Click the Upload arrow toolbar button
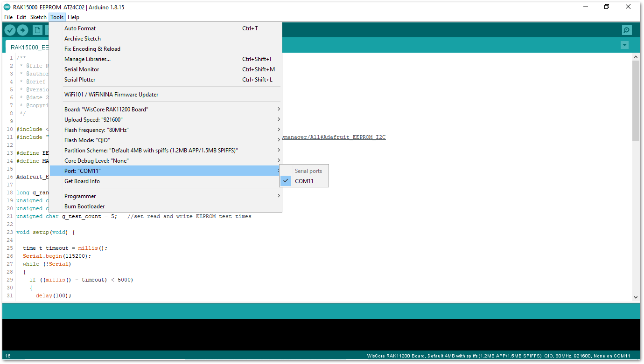The width and height of the screenshot is (644, 364). (22, 30)
